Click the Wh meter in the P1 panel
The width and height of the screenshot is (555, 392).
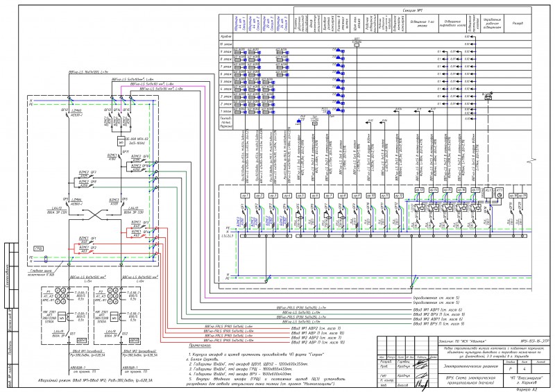(61, 317)
